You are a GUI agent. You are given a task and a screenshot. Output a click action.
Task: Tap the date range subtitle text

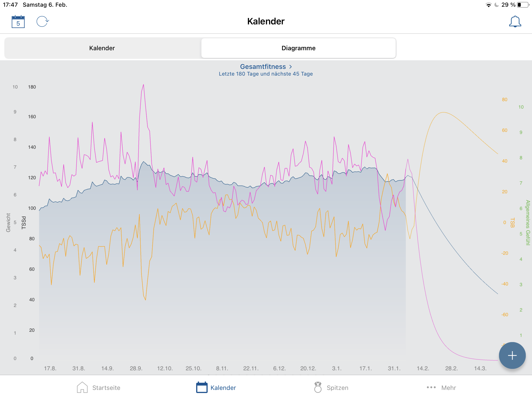pos(266,74)
